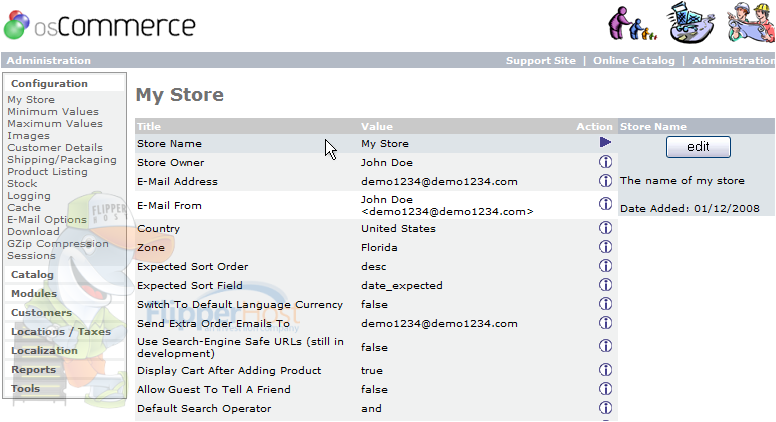The image size is (776, 422).
Task: Open Cache configuration page
Action: (24, 207)
